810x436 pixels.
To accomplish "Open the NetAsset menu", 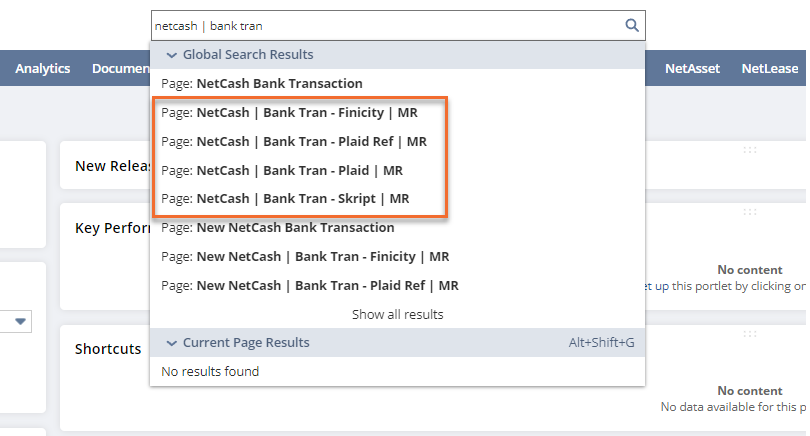I will coord(692,68).
